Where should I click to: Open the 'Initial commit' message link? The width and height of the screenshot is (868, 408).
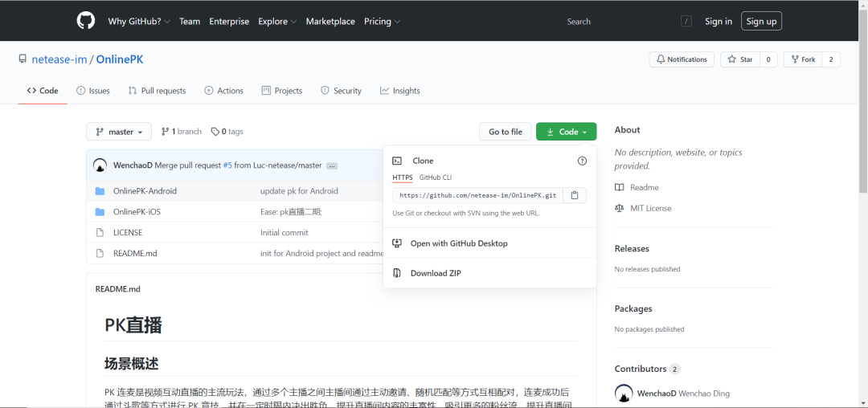285,232
